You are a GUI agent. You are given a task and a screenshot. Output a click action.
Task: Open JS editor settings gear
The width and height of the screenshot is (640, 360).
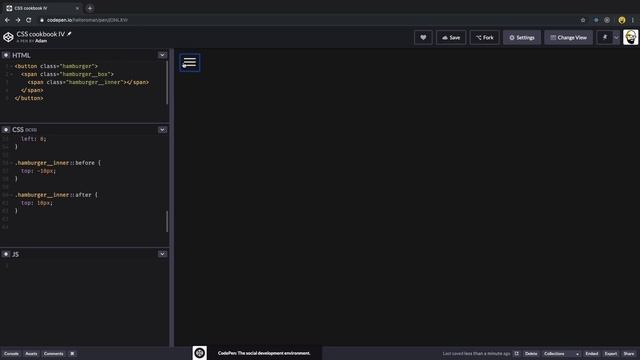(6, 254)
